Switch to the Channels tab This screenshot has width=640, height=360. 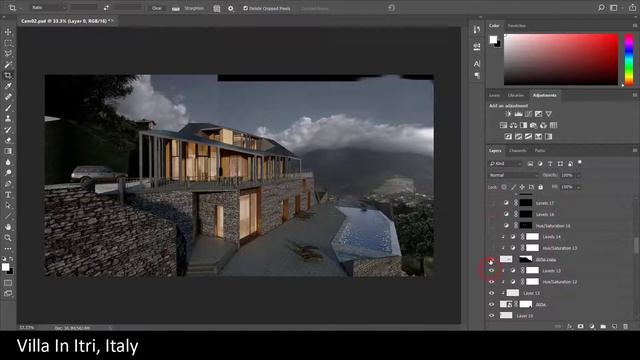click(518, 151)
